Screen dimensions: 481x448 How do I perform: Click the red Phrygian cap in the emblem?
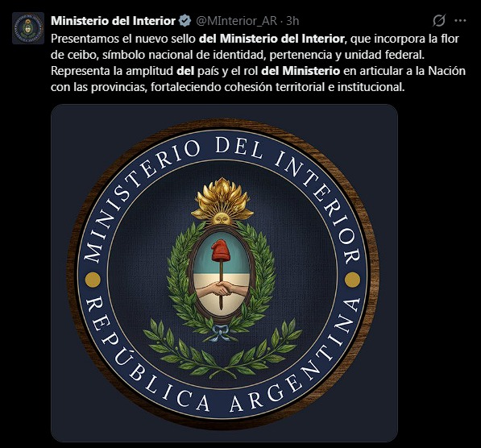(x=221, y=251)
